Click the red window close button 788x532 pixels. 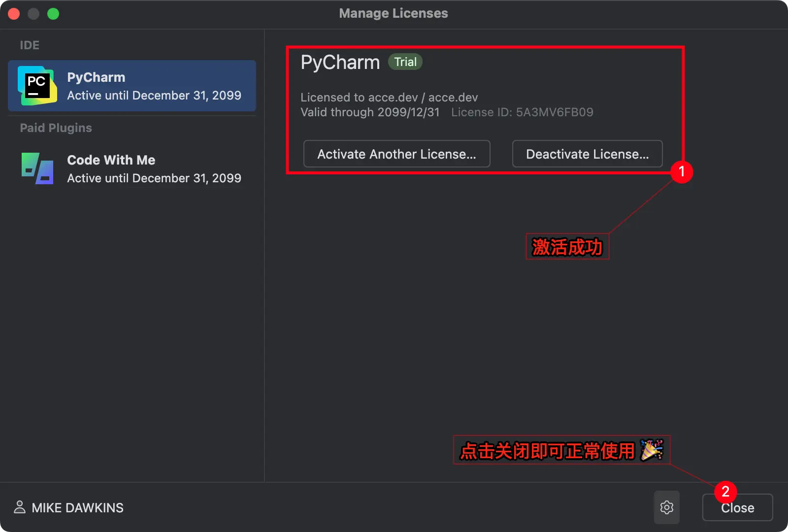tap(14, 14)
